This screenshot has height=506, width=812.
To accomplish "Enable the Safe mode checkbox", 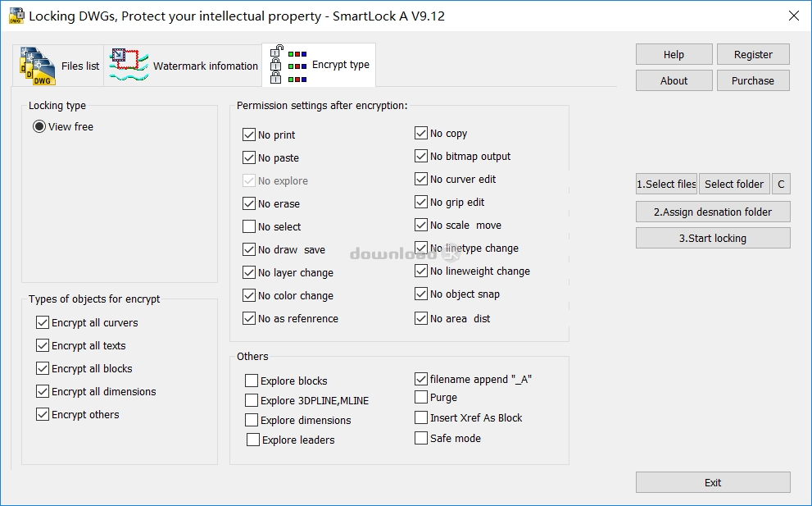I will [421, 438].
